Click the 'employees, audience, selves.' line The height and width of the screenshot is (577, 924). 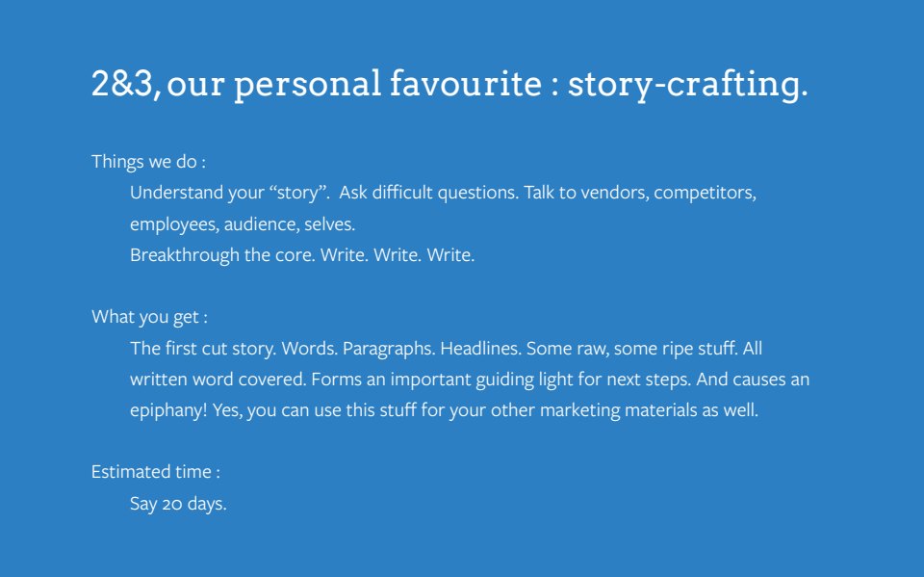243,224
